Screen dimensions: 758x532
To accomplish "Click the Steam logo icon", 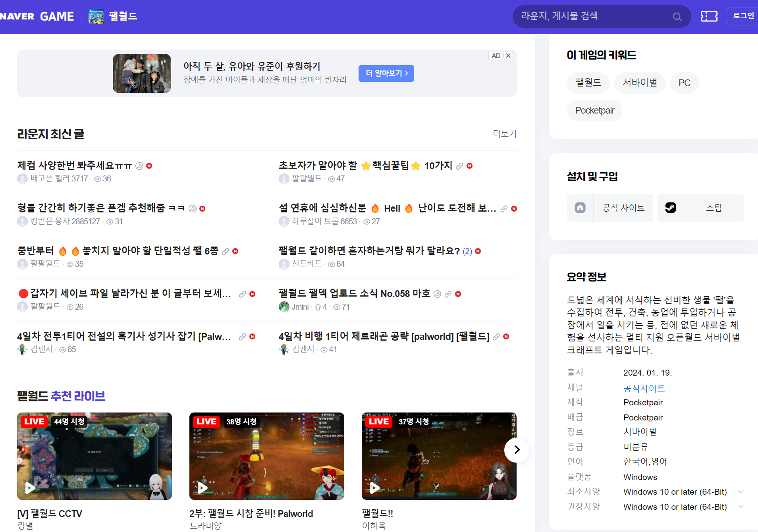I will coord(671,208).
